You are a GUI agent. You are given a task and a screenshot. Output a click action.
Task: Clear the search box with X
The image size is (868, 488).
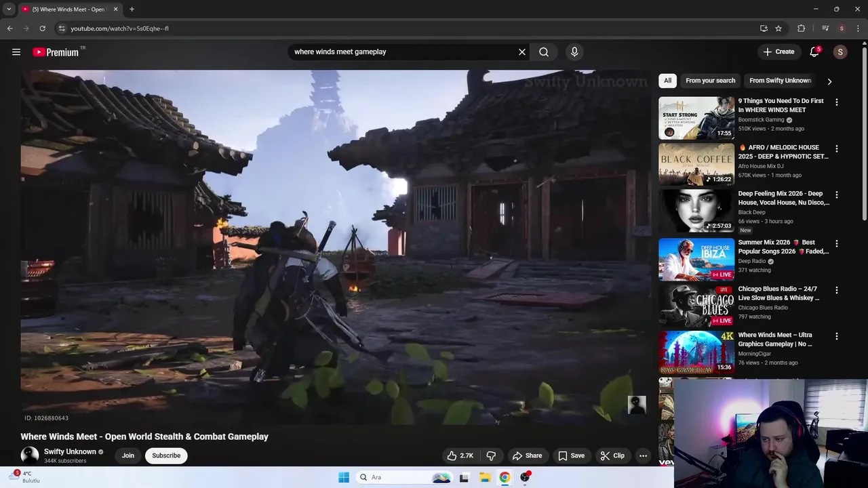pos(522,52)
